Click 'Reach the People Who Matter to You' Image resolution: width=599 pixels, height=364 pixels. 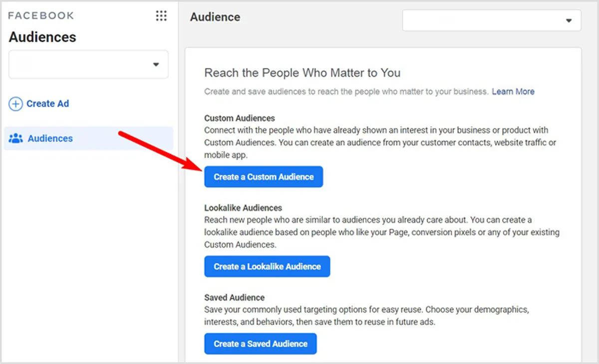pyautogui.click(x=302, y=73)
